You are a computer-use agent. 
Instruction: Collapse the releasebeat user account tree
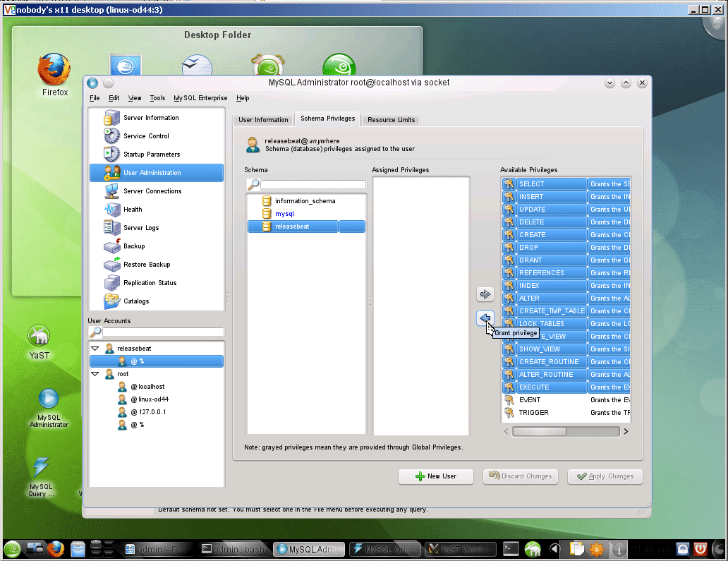[95, 349]
